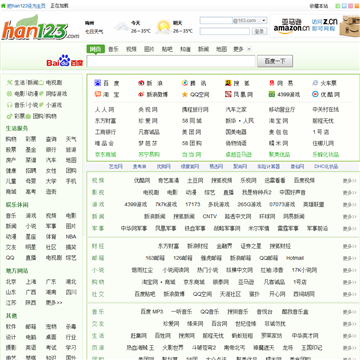Open the 苏宁易购 green link
The height and width of the screenshot is (360, 360).
coord(149,155)
